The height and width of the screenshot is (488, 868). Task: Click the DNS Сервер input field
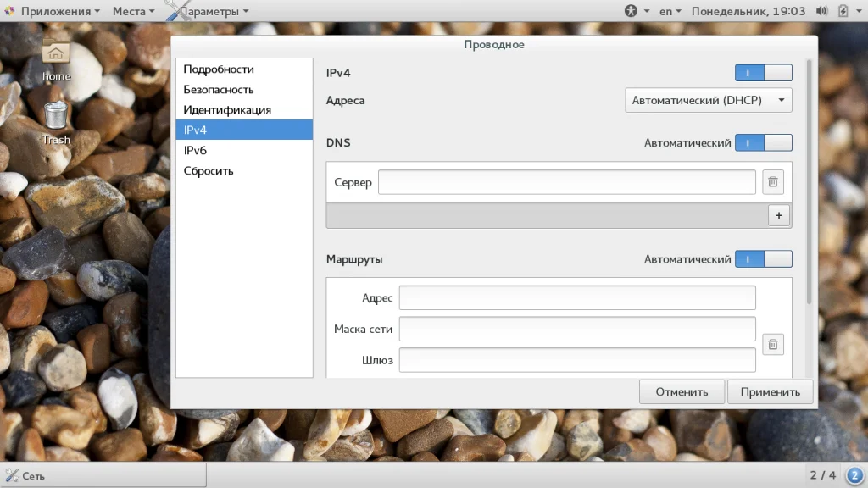(x=566, y=182)
